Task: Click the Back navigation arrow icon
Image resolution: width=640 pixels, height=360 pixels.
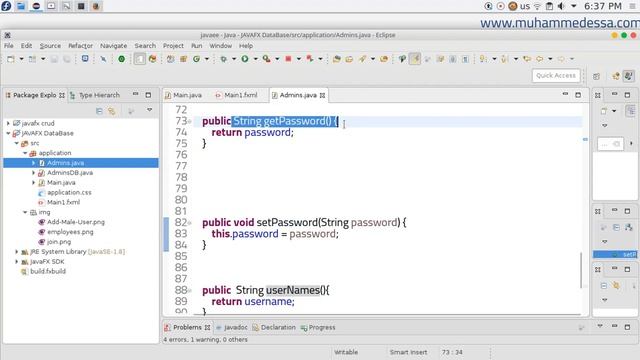Action: (x=540, y=59)
